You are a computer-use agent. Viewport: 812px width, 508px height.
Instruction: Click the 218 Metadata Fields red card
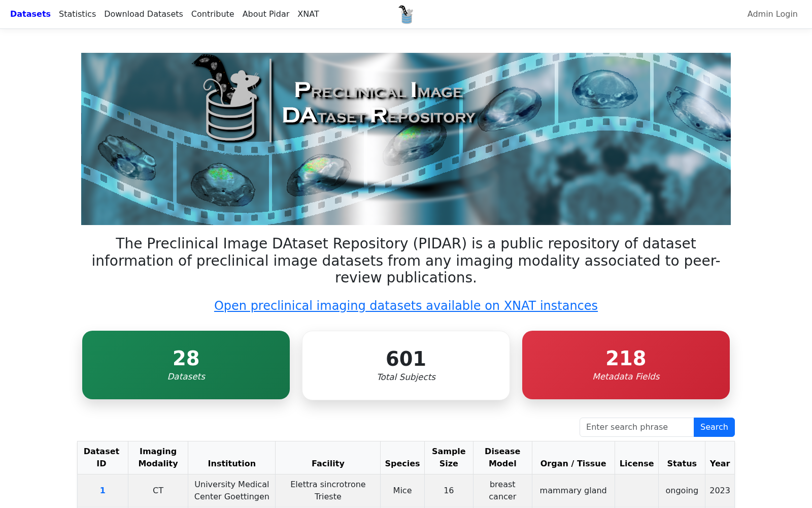click(626, 365)
